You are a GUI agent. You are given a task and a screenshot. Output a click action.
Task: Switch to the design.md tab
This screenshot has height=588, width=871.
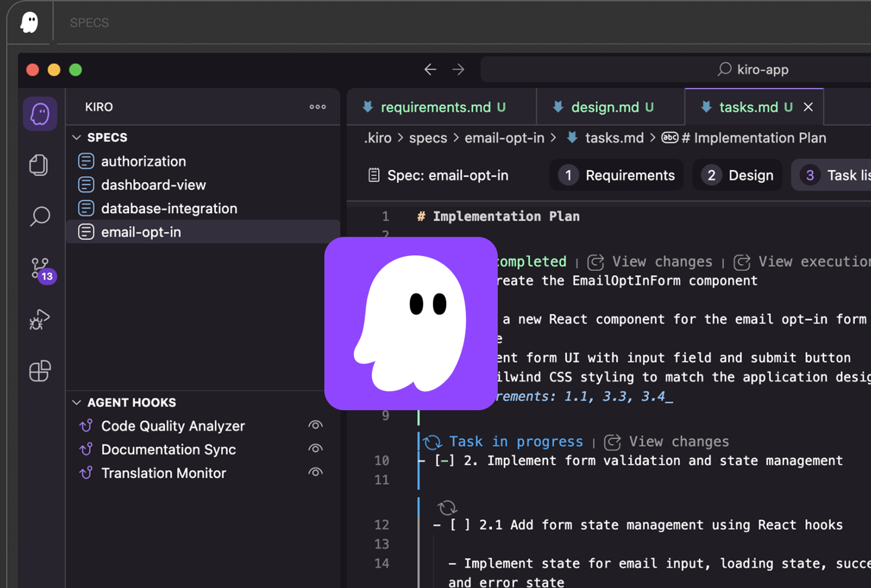pyautogui.click(x=611, y=107)
